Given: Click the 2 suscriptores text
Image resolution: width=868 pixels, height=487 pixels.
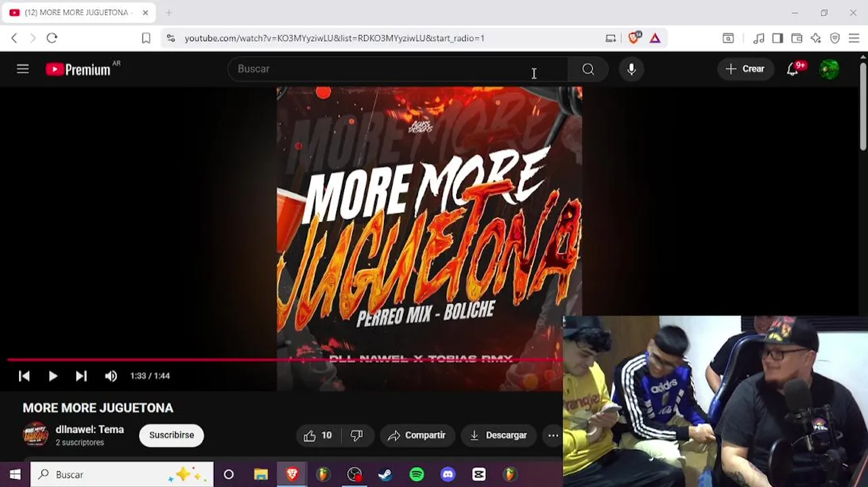Looking at the screenshot, I should [80, 442].
